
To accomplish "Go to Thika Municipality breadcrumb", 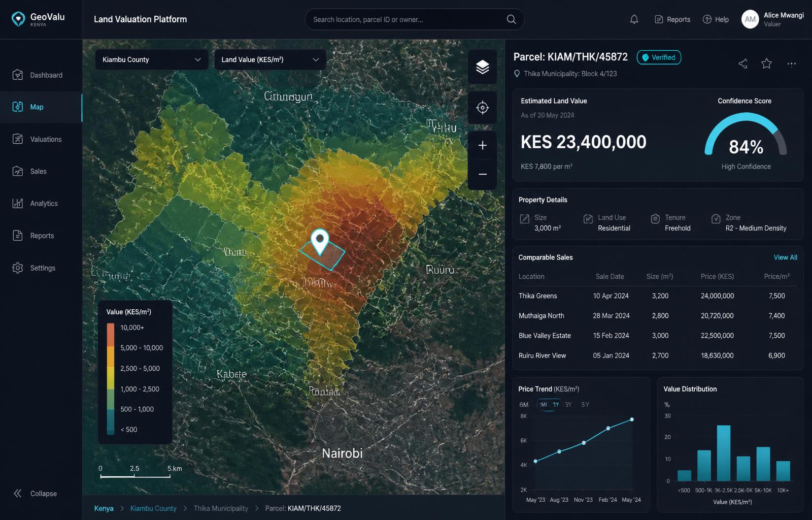I will 221,508.
